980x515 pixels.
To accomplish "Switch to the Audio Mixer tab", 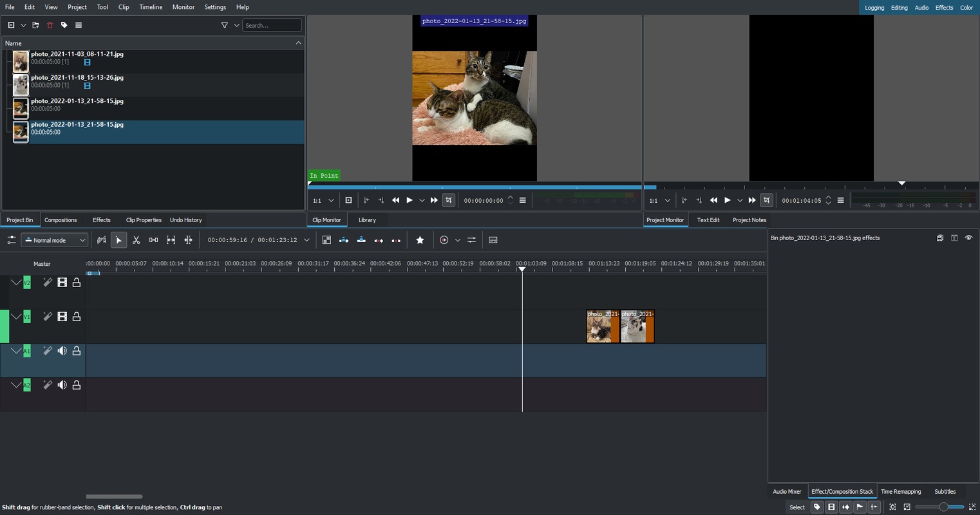I will [x=787, y=492].
